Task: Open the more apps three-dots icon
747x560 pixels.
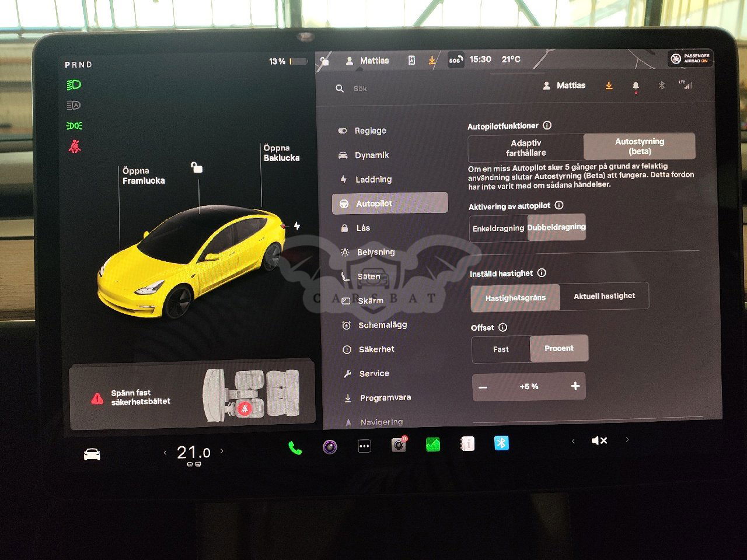Action: 364,446
